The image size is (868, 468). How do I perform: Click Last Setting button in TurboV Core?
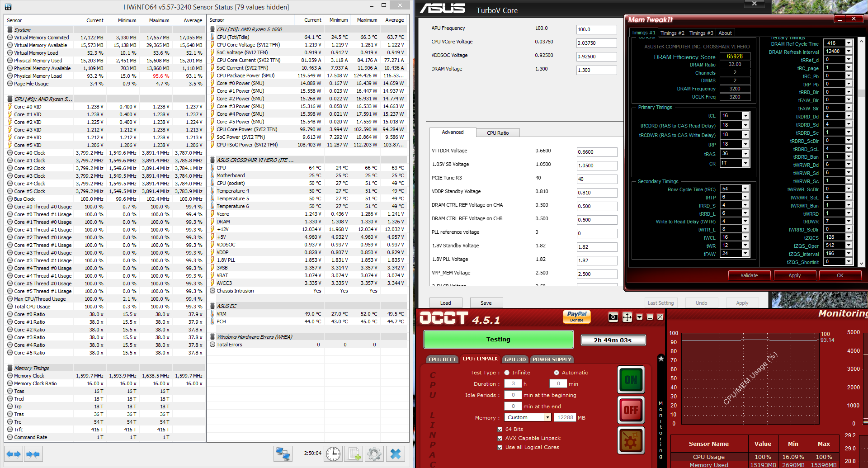coord(661,303)
